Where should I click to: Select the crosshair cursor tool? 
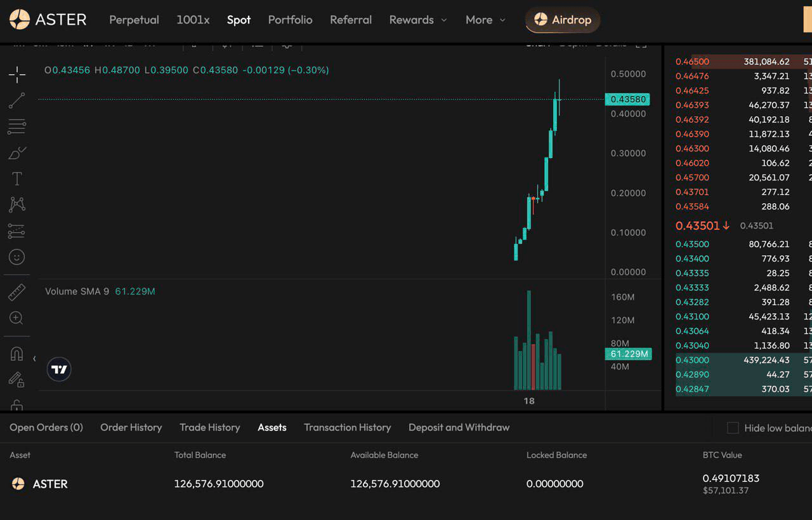point(17,75)
